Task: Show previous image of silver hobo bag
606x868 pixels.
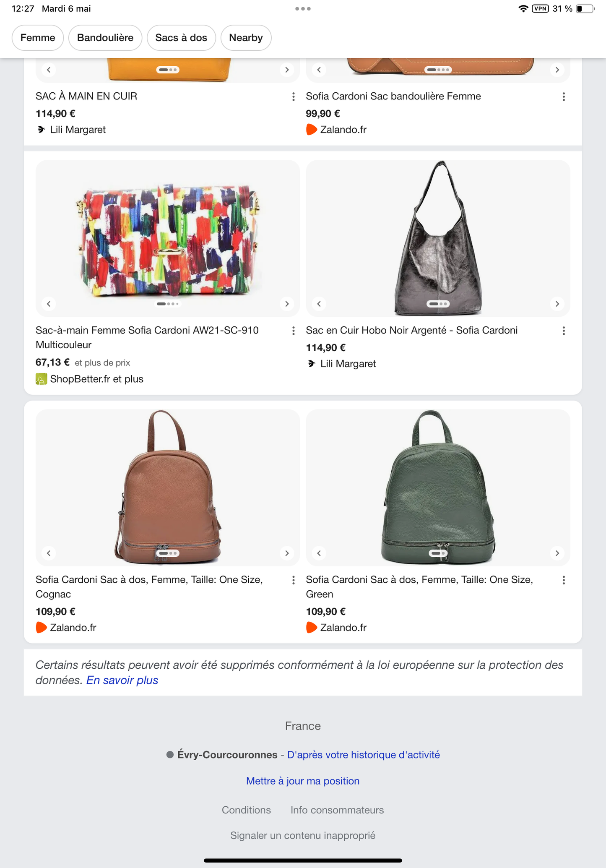Action: 319,304
